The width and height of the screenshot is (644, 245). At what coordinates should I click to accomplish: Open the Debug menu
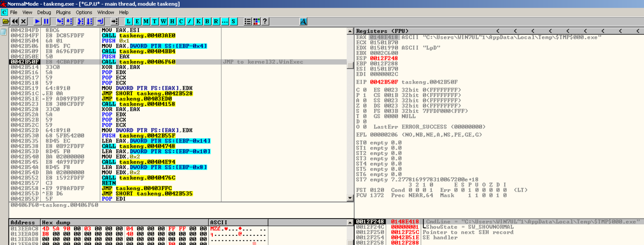(44, 12)
